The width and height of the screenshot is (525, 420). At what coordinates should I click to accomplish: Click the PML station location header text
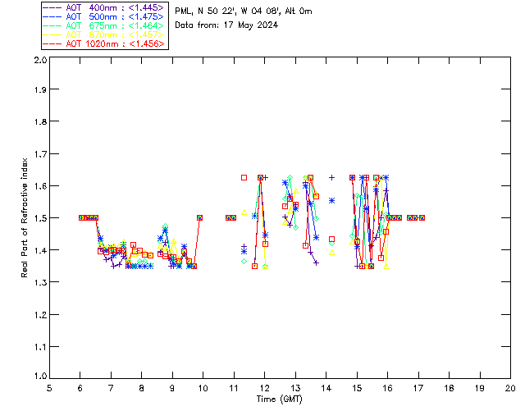point(244,11)
